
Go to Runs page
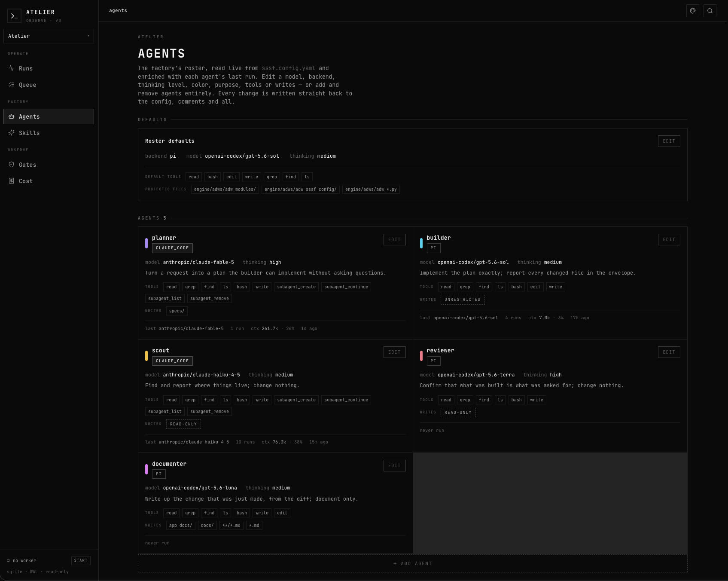(49, 68)
